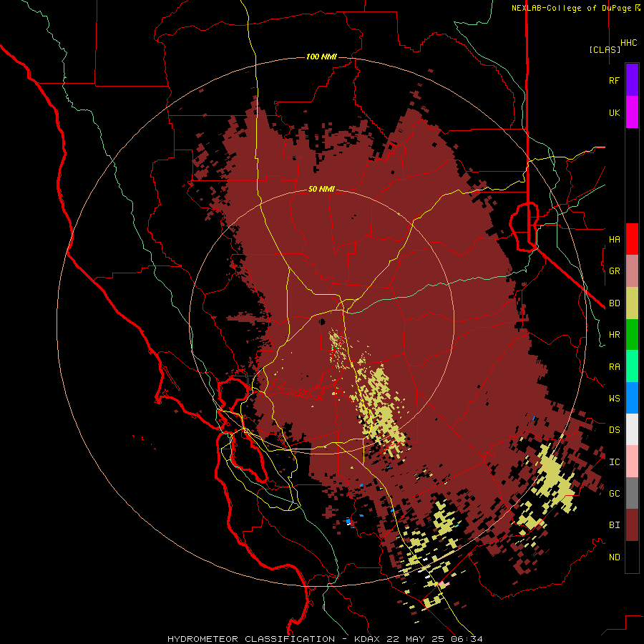
Task: Click the BI legend label
Action: [614, 525]
